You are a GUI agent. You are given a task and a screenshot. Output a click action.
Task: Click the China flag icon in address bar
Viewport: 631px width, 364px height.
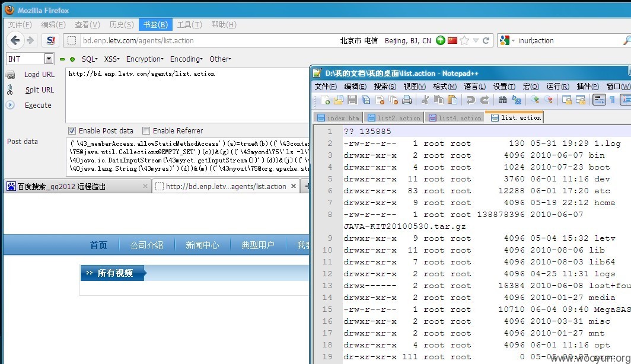tap(452, 40)
